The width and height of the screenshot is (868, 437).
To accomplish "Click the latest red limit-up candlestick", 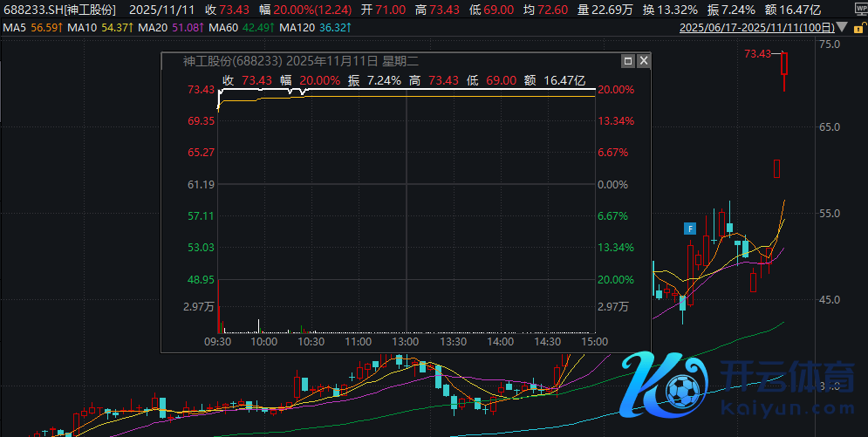I will (785, 65).
